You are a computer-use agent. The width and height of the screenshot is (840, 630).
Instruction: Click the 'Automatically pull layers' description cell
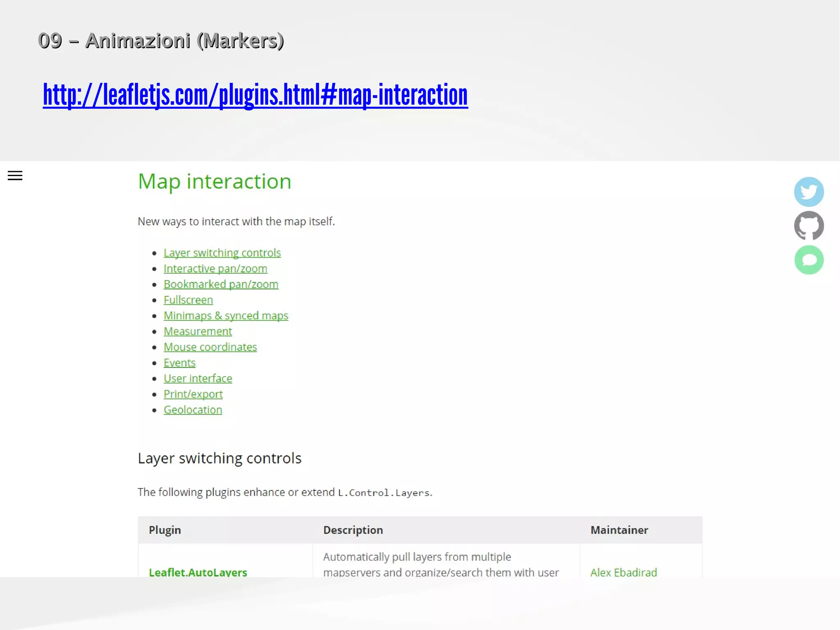pyautogui.click(x=446, y=561)
